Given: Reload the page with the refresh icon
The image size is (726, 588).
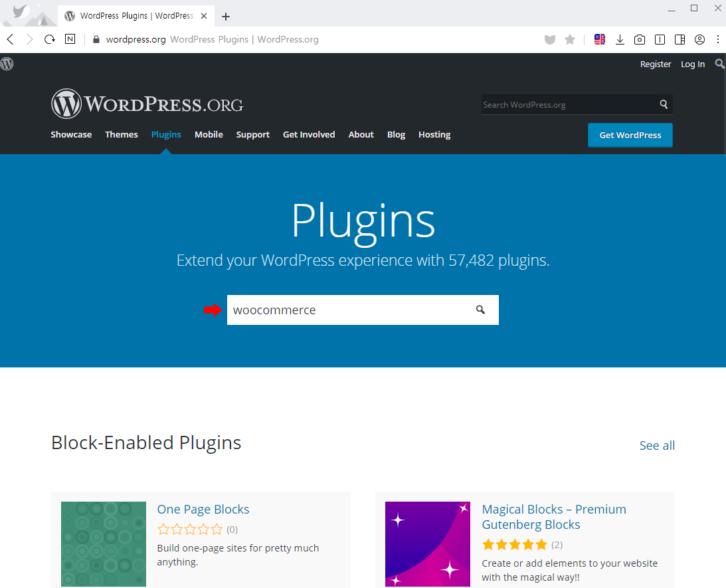Looking at the screenshot, I should point(50,39).
